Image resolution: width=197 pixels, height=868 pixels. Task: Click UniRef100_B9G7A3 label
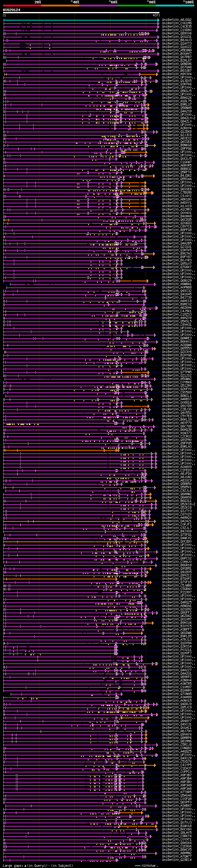[x=177, y=253]
